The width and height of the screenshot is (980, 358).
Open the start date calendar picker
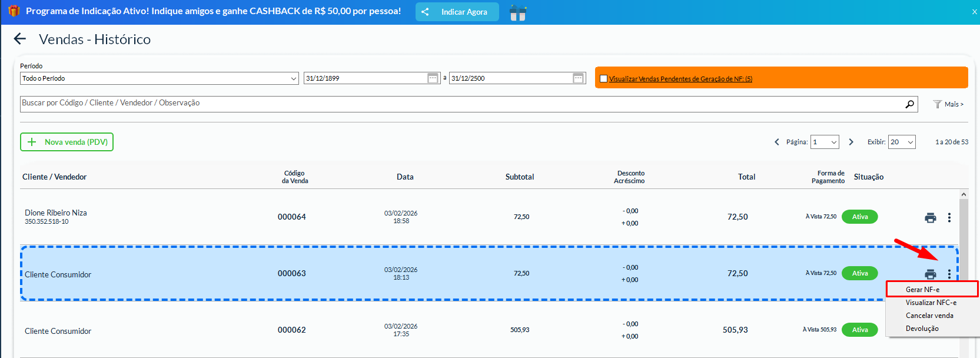point(433,78)
